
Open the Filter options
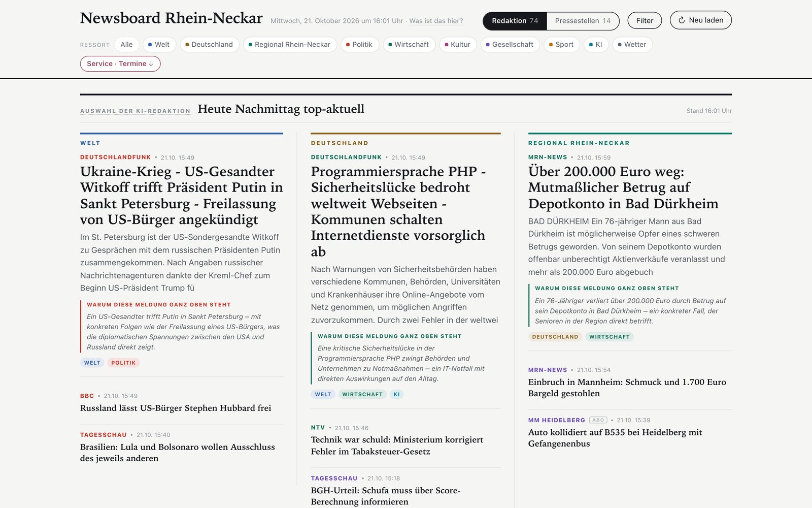(645, 21)
